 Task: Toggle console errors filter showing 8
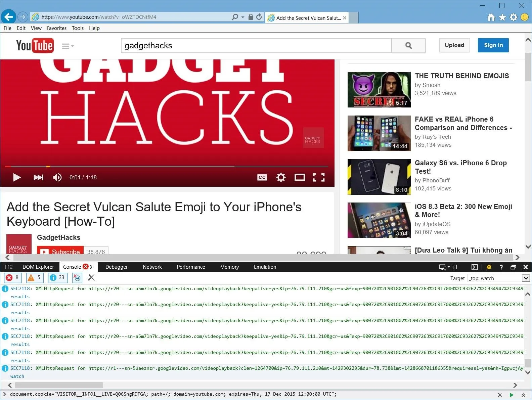13,278
